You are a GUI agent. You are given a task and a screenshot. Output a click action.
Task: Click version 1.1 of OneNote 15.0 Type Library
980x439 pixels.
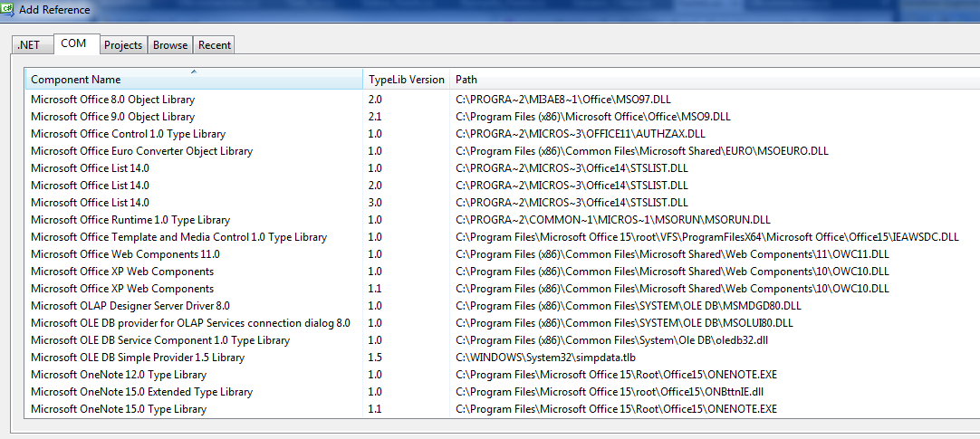pyautogui.click(x=375, y=410)
